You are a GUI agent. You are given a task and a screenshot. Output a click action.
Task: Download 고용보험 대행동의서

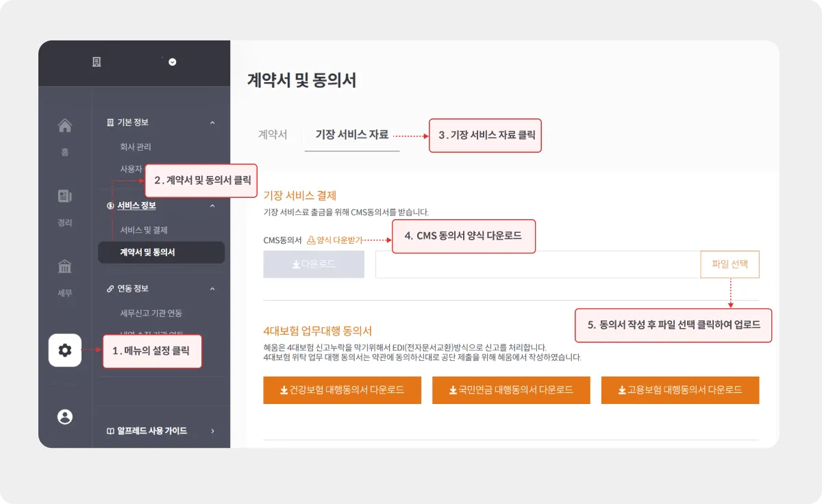coord(680,390)
